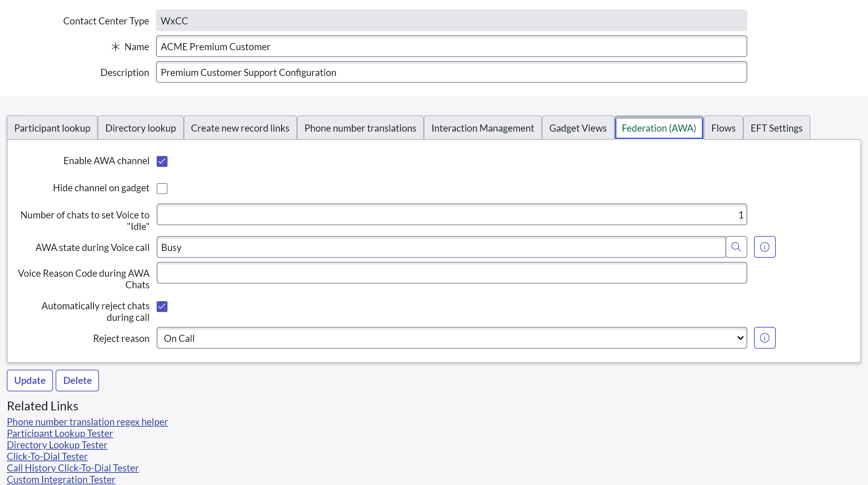Viewport: 868px width, 485px height.
Task: Toggle Automatically reject chats during call
Action: tap(162, 306)
